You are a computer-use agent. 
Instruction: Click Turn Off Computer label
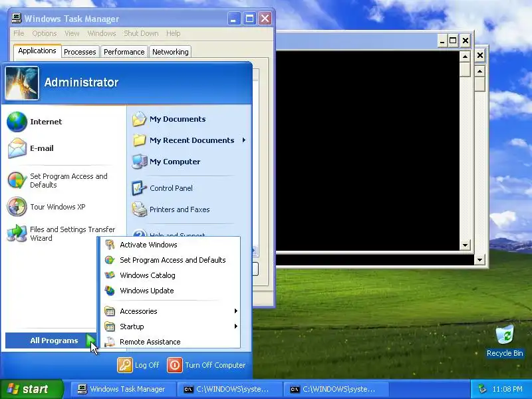pos(215,365)
